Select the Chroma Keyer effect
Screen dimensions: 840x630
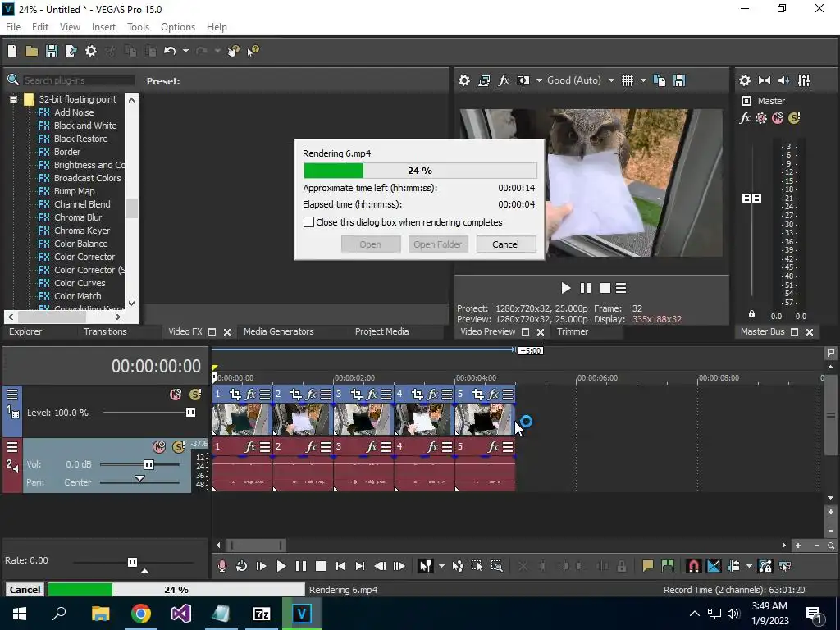(82, 231)
